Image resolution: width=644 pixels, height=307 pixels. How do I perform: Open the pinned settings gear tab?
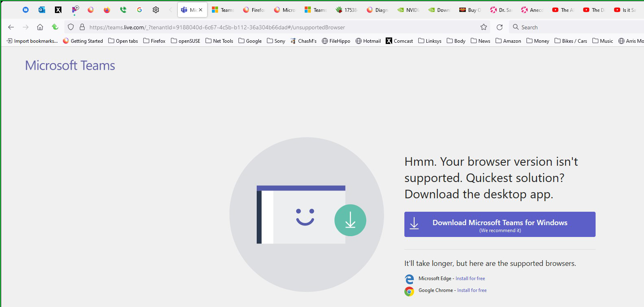click(156, 10)
